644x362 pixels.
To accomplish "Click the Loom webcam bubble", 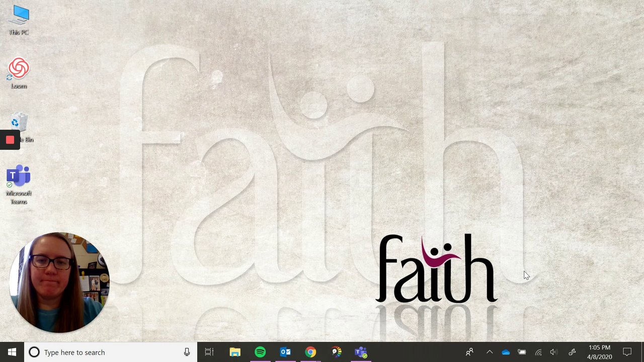I will click(59, 282).
